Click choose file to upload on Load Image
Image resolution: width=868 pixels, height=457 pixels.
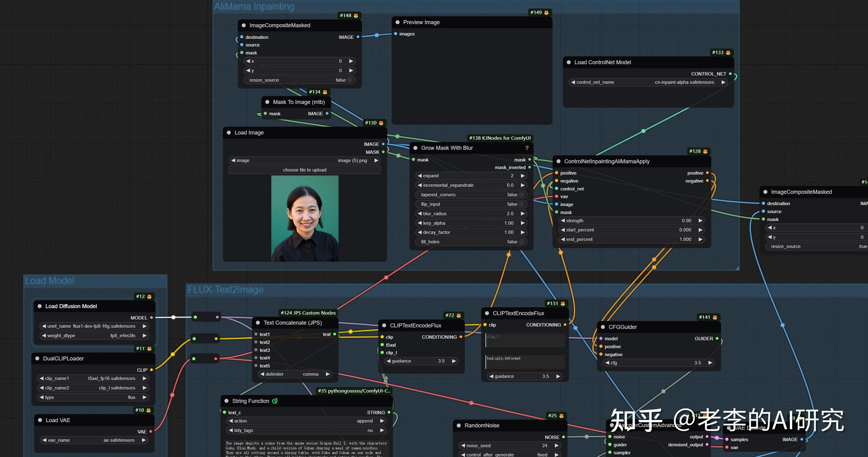click(304, 170)
